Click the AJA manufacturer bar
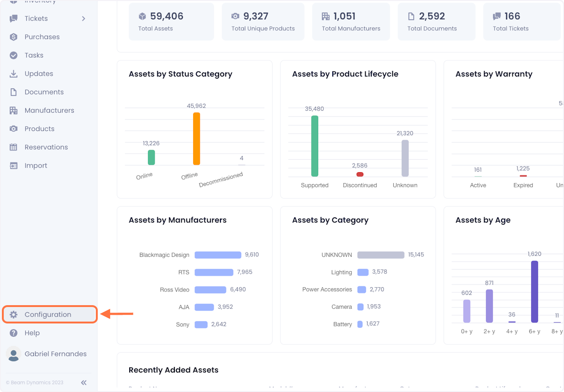The height and width of the screenshot is (392, 564). [x=204, y=307]
